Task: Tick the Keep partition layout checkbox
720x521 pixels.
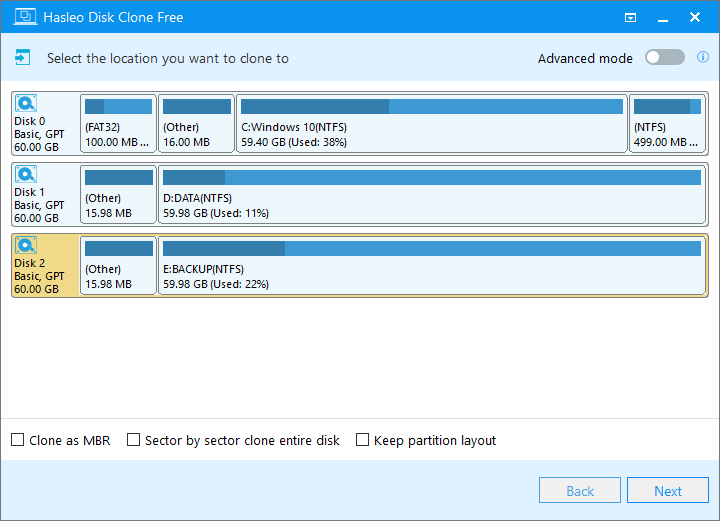Action: tap(362, 440)
